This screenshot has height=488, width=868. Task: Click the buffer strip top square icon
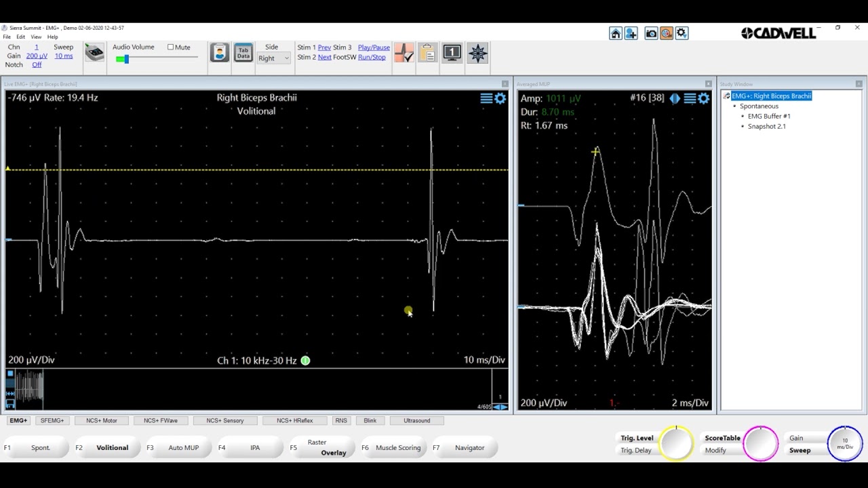10,375
